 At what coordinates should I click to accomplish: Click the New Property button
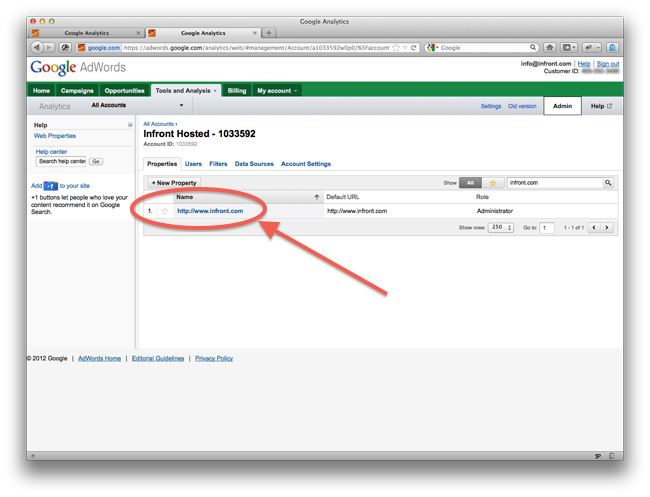(174, 183)
